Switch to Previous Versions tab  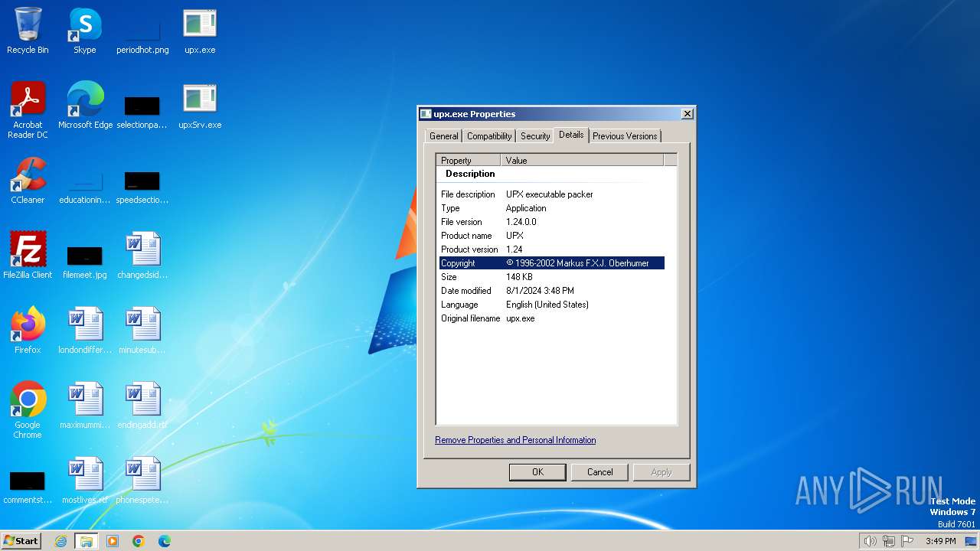click(x=625, y=136)
